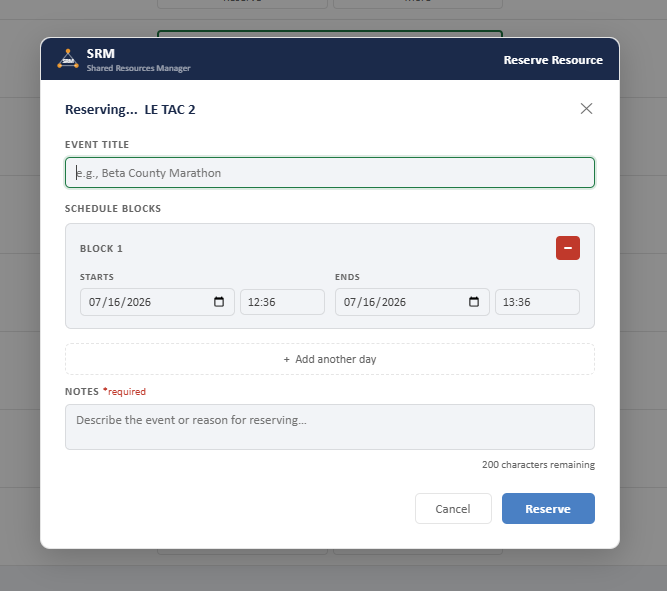Click the '200 characters remaining' counter
The image size is (667, 591).
click(538, 465)
